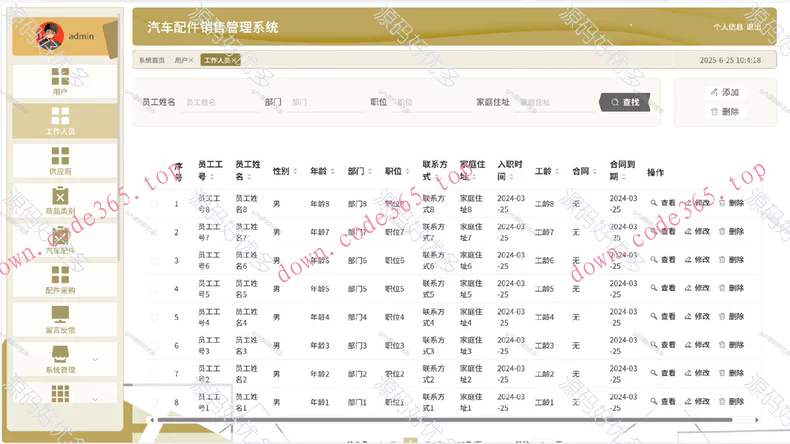This screenshot has height=444, width=790.
Task: Sort by 合同到期 column arrows
Action: click(623, 177)
